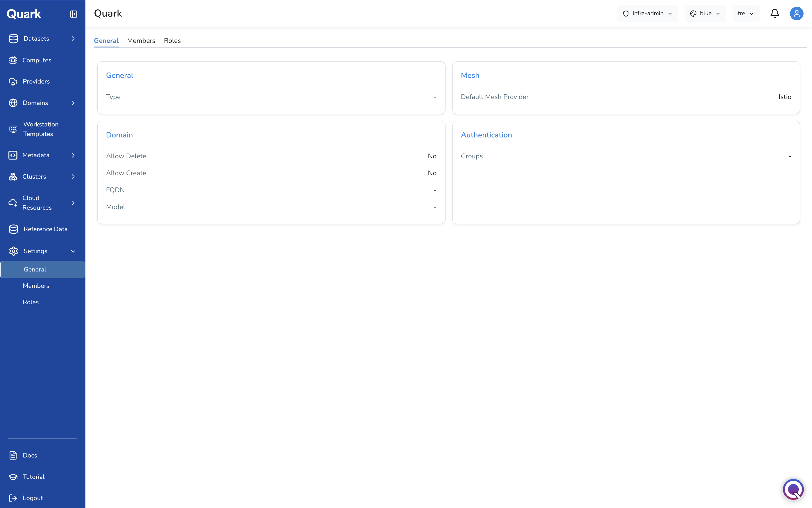
Task: Click the Allow Delete No value
Action: 432,156
